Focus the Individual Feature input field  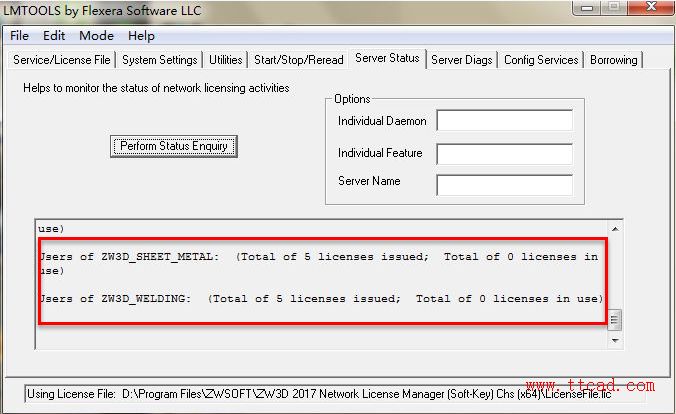point(504,154)
